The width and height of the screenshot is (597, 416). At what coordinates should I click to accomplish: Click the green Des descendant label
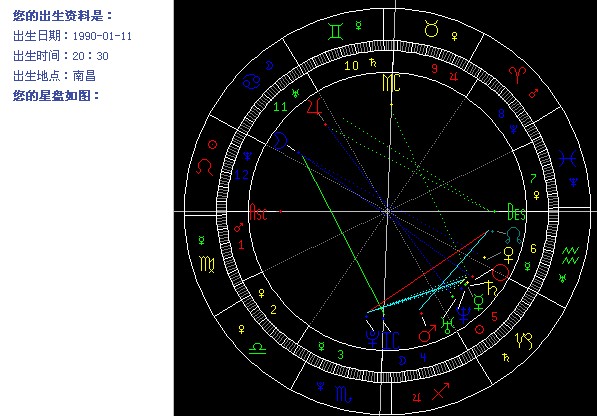point(516,212)
